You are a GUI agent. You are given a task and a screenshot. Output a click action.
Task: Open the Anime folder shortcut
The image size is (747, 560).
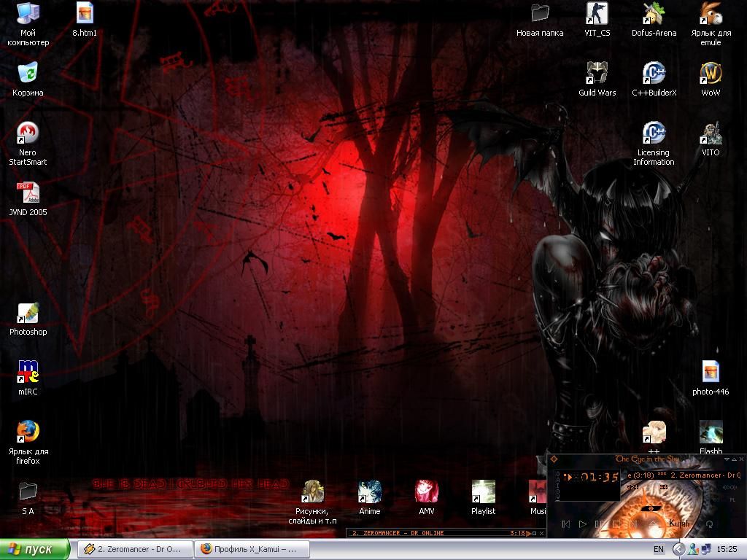click(x=370, y=497)
